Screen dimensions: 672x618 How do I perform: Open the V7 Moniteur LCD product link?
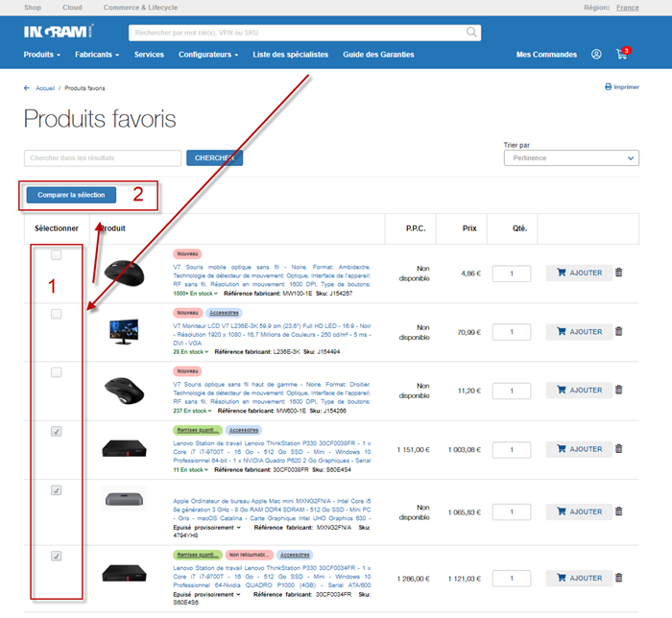coord(272,335)
